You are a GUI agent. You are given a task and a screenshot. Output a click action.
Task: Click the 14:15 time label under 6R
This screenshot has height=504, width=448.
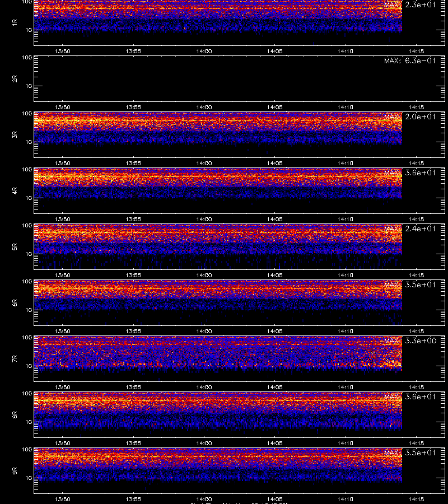[x=416, y=331]
